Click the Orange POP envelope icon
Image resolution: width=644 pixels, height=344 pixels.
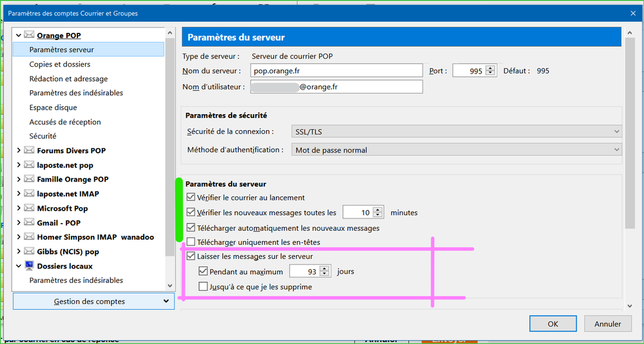(x=29, y=35)
